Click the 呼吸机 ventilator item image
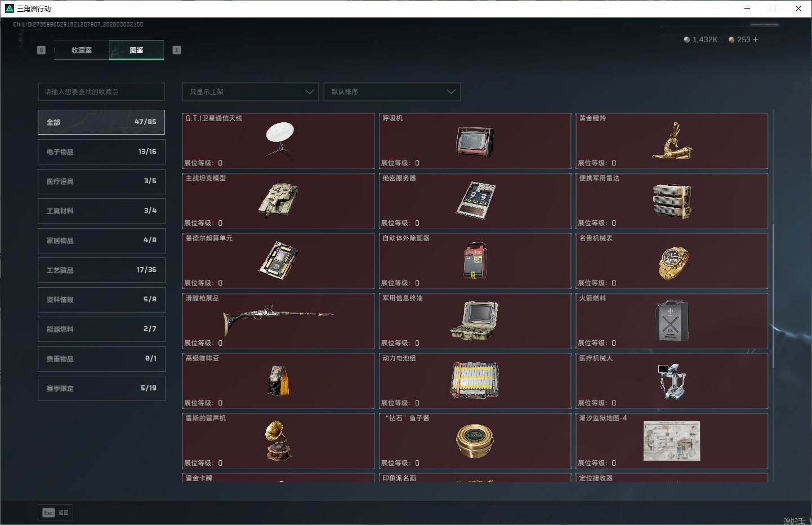Image resolution: width=812 pixels, height=525 pixels. pyautogui.click(x=475, y=141)
